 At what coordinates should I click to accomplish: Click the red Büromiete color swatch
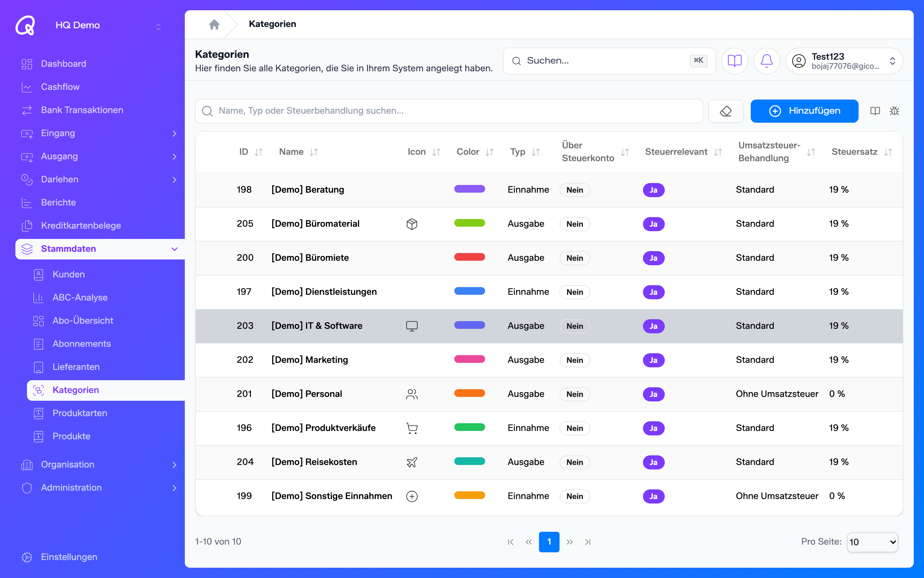(470, 257)
